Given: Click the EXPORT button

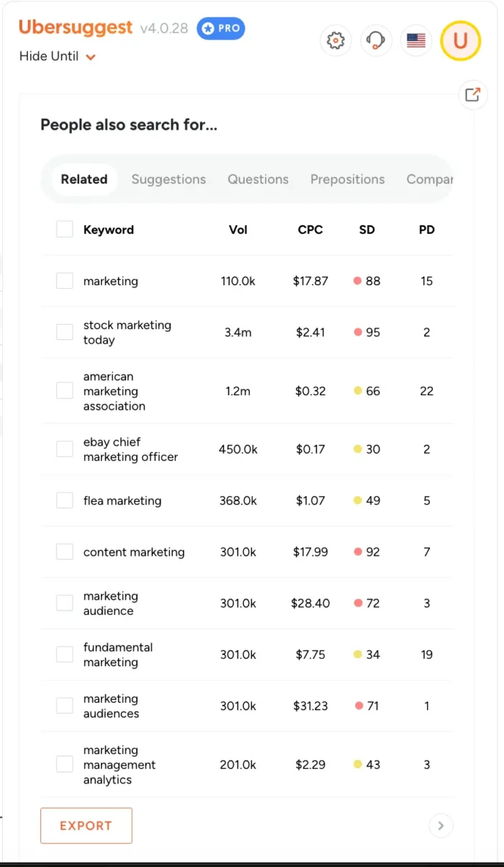Looking at the screenshot, I should click(x=86, y=825).
